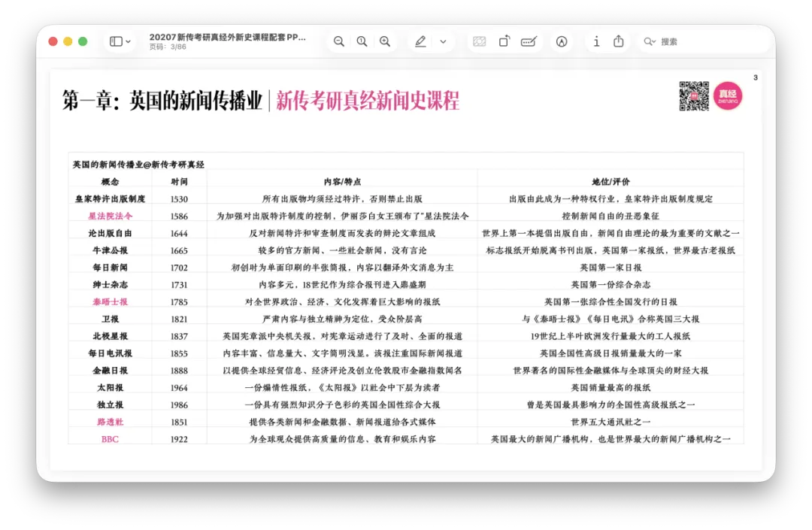
Task: Zoom out of the PDF page
Action: [338, 41]
